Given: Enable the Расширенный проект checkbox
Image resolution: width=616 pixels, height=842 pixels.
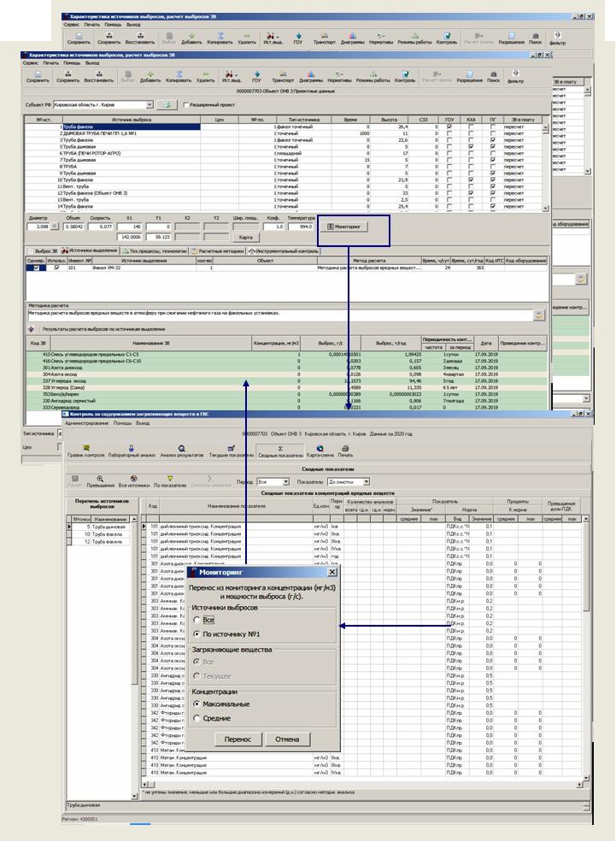Looking at the screenshot, I should pos(187,104).
